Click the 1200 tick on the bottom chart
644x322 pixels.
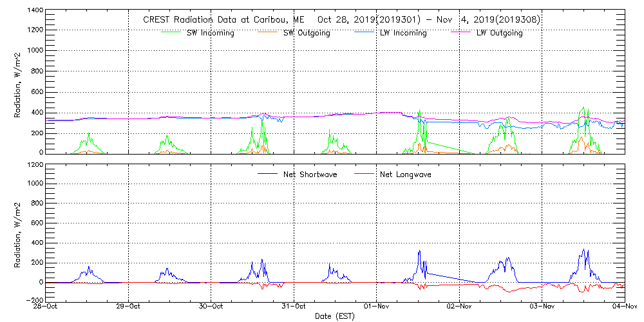coord(34,164)
